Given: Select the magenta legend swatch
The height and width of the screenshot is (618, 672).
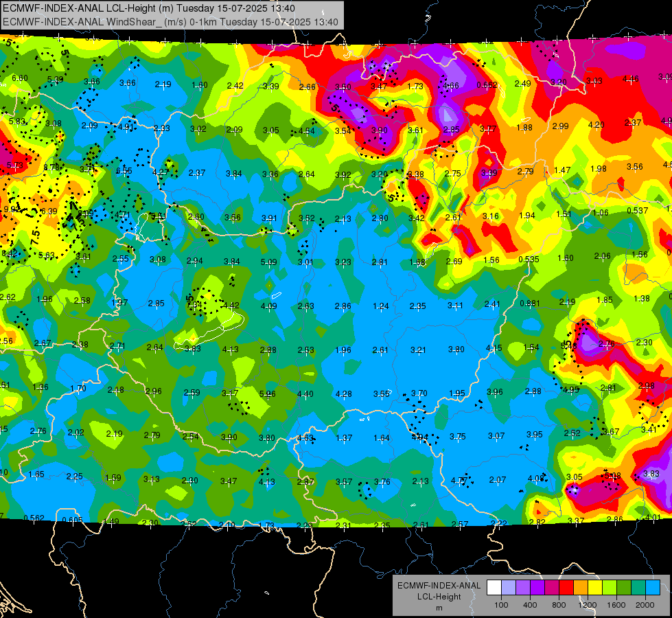Looking at the screenshot, I should tap(552, 587).
